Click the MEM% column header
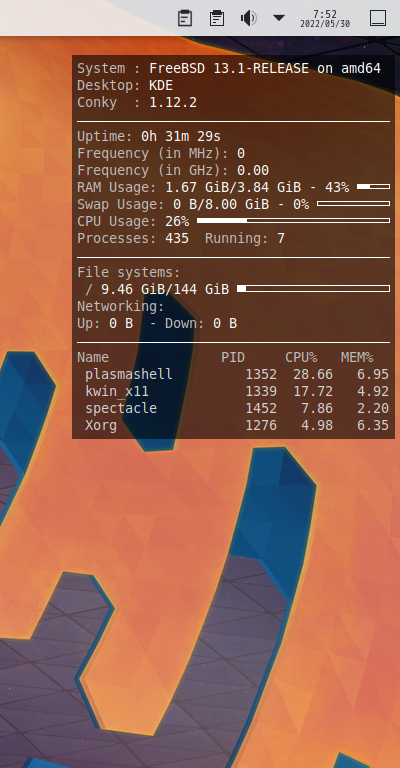Screen dimensions: 400x768 click(x=357, y=357)
